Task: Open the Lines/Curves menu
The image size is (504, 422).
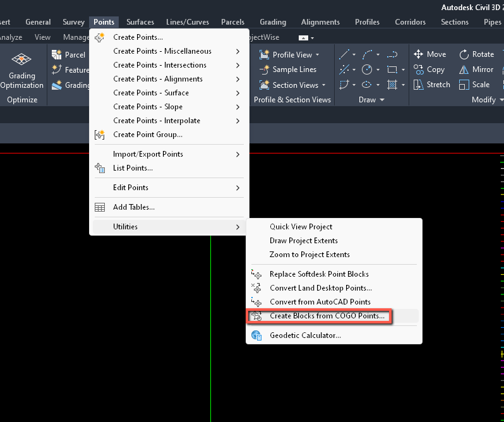Action: point(188,22)
